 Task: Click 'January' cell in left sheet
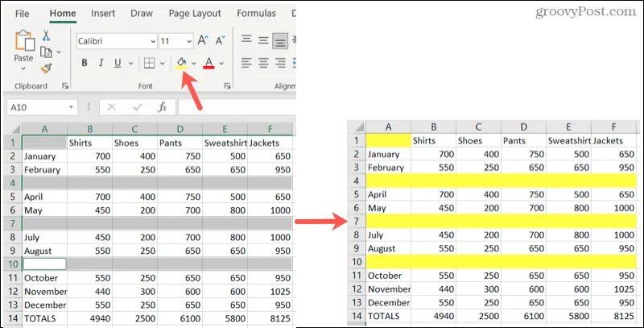44,156
